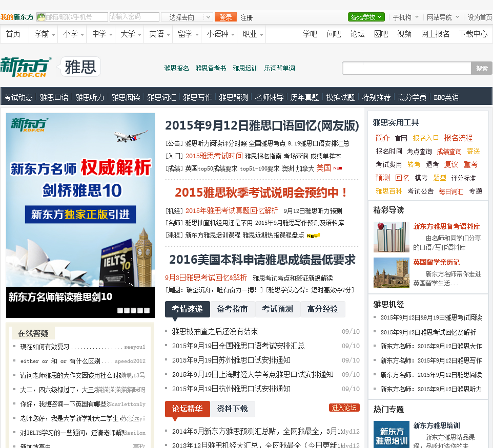Screen dimensions: 493x448
Task: Open 下载中心 top link
Action: [x=473, y=34]
